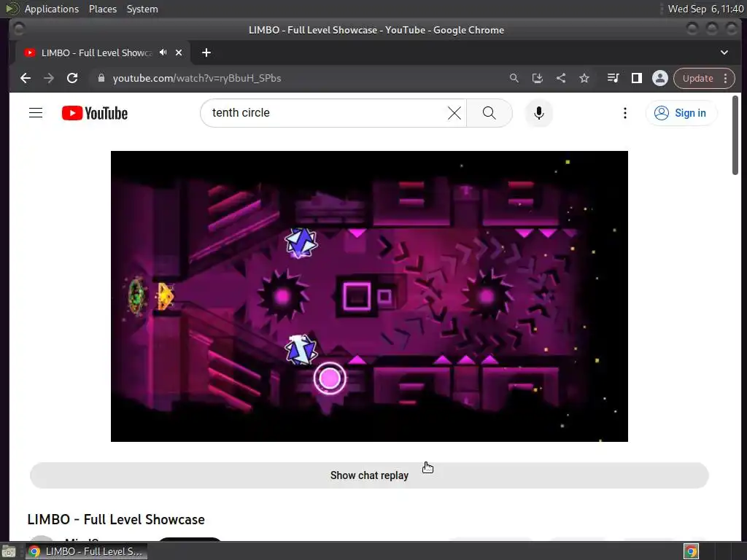Click the clock showing Wed Sep 6
The image size is (747, 560).
point(705,9)
